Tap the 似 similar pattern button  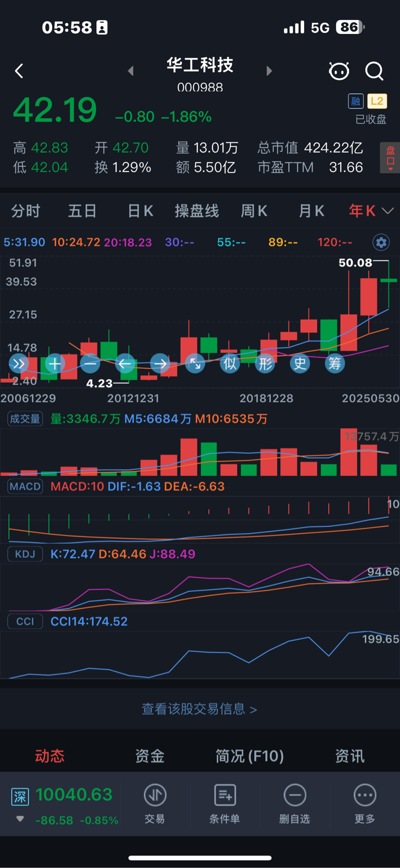pos(230,363)
